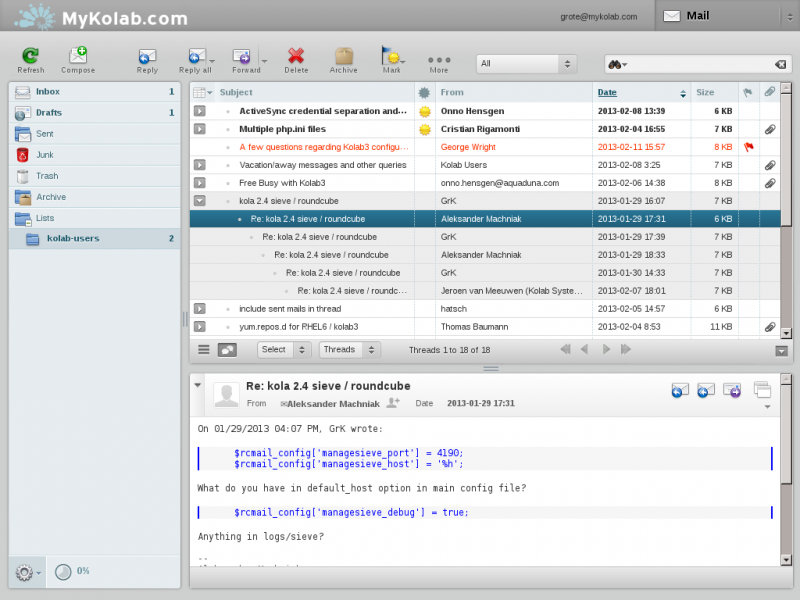The image size is (800, 600).
Task: Open the Inbox folder
Action: coord(95,92)
